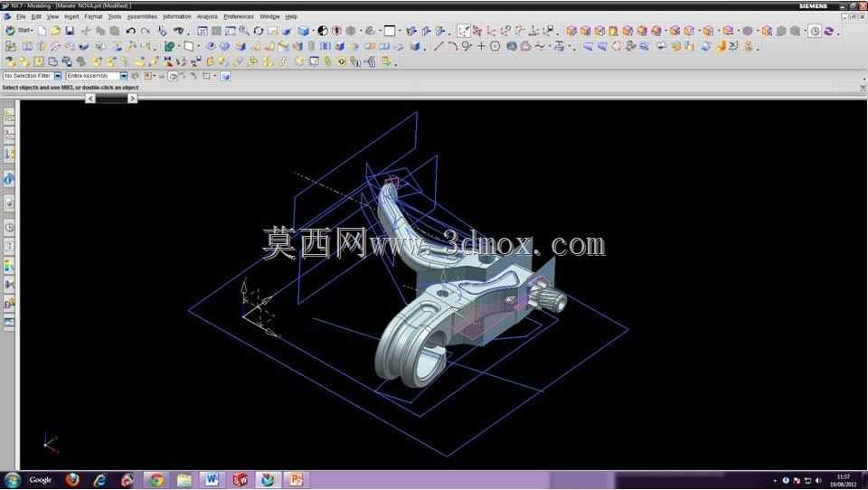Open the Analysis menu
868x490 pixels.
[x=208, y=16]
